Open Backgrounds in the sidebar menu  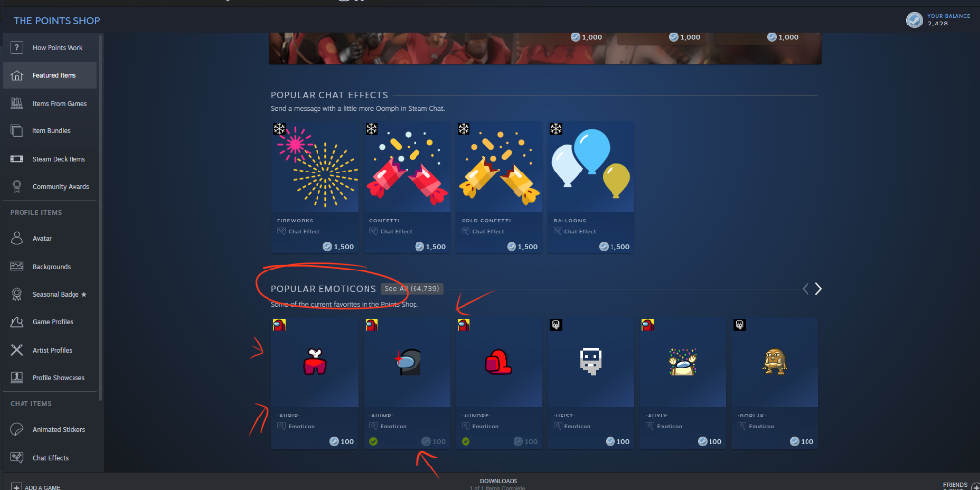(x=50, y=267)
